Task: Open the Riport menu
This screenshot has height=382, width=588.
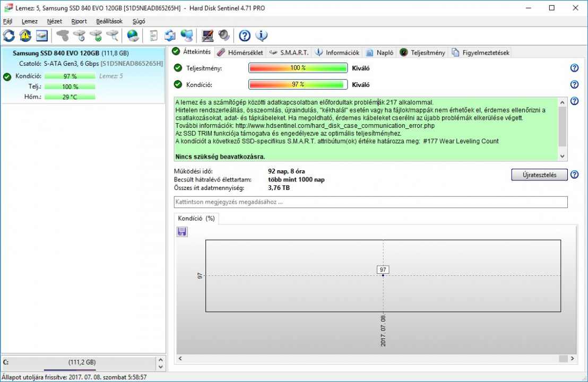Action: tap(79, 21)
